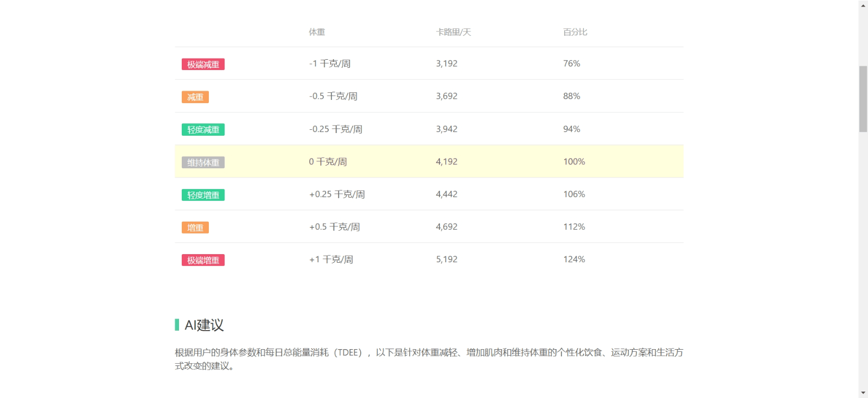Click the 4,192 calories value
868x398 pixels.
(446, 162)
